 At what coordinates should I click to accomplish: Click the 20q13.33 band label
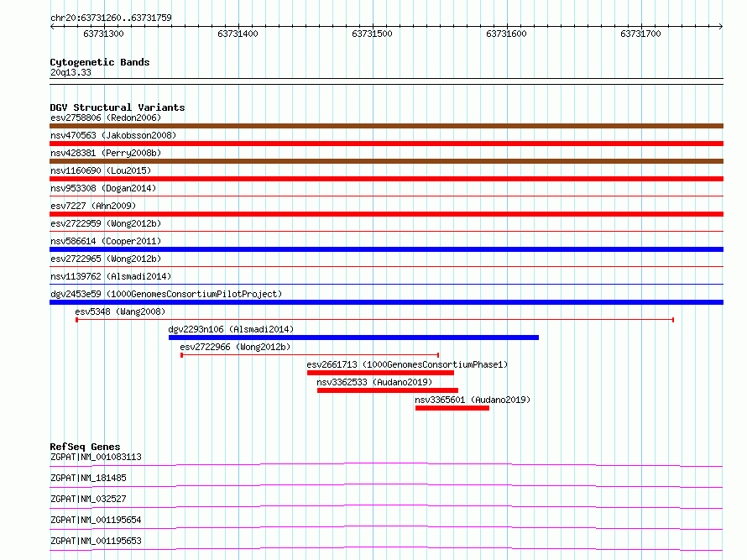[71, 72]
